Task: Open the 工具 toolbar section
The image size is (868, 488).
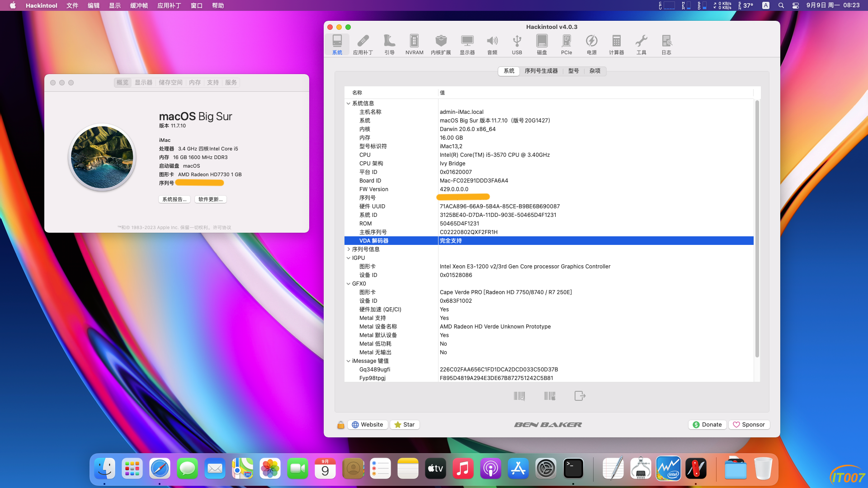Action: coord(641,44)
